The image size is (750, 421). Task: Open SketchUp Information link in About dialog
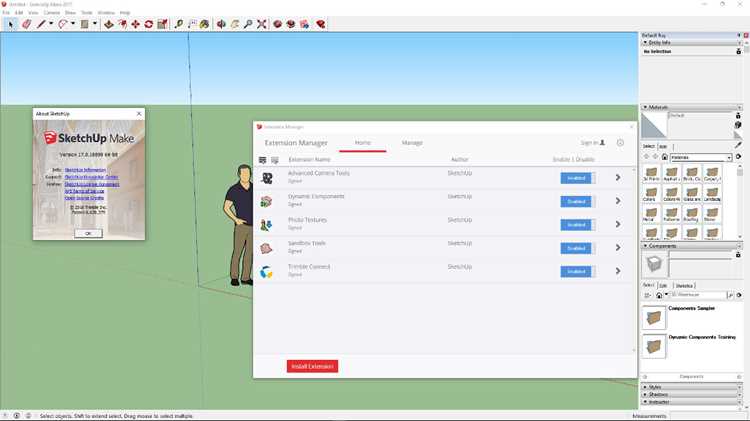(85, 170)
